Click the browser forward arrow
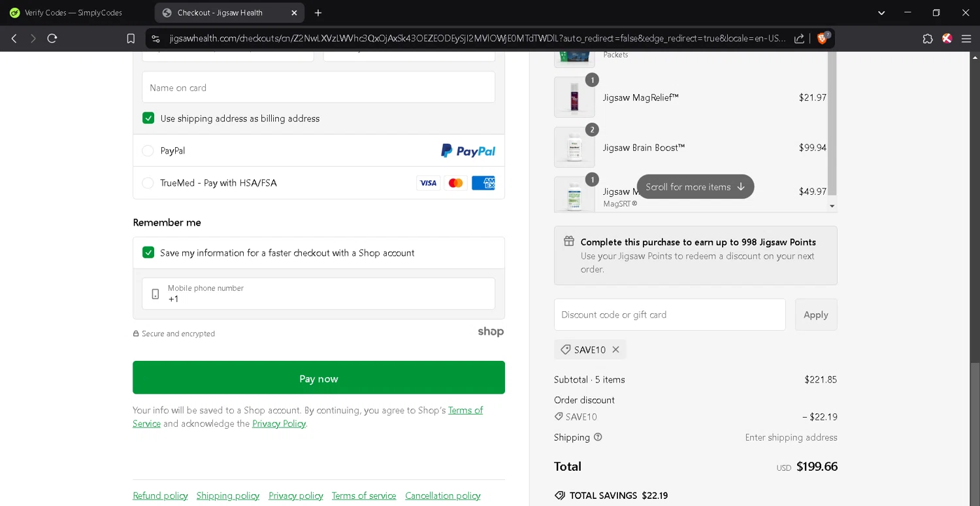This screenshot has width=980, height=506. point(33,39)
